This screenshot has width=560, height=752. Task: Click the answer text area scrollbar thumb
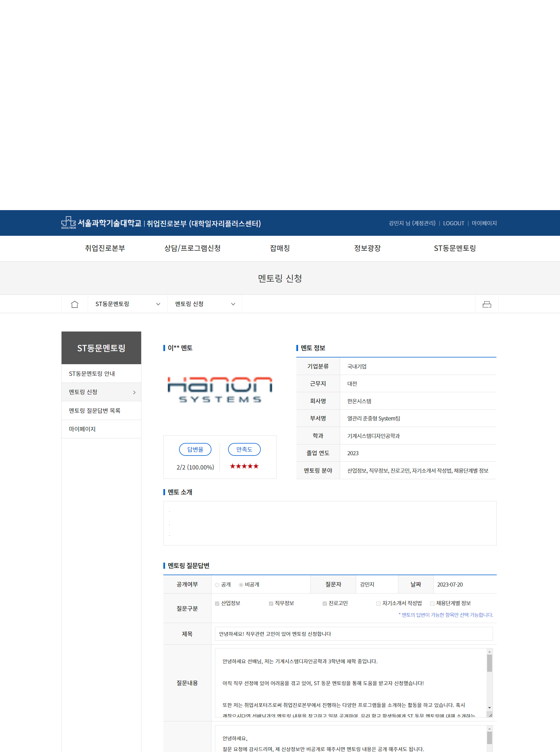489,738
